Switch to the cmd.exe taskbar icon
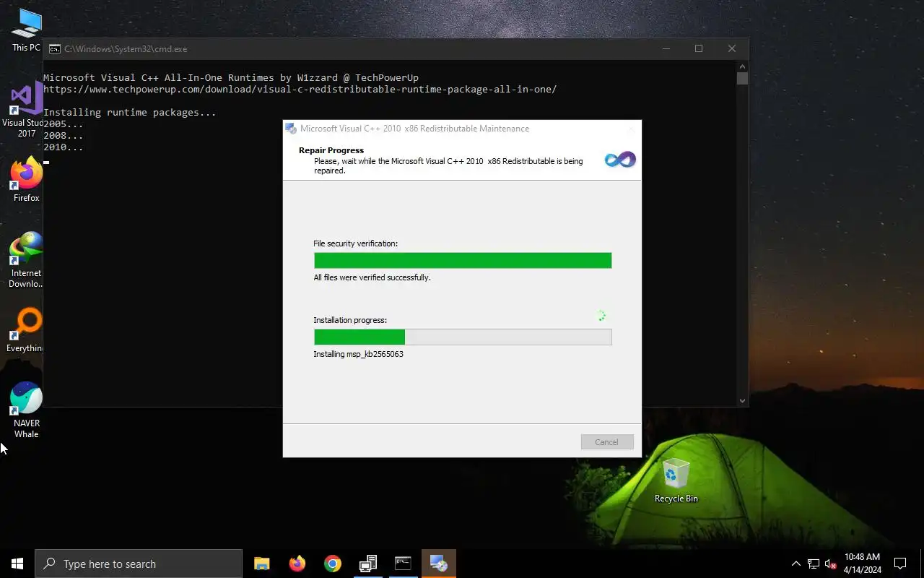This screenshot has width=924, height=578. click(x=403, y=564)
